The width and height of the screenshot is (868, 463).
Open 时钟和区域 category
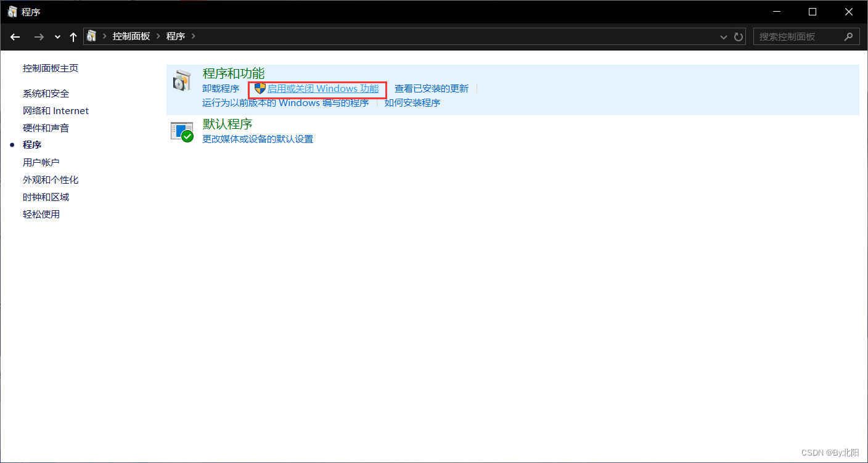(x=46, y=197)
